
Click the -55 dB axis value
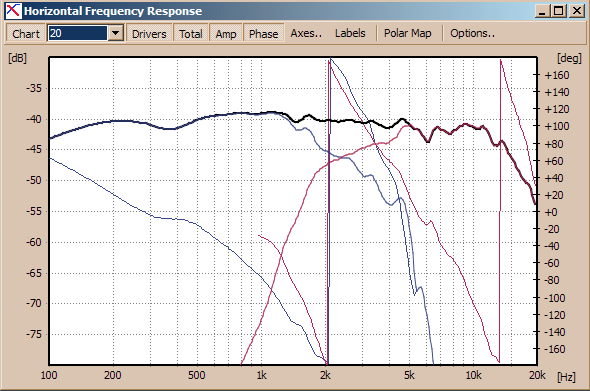pos(33,211)
